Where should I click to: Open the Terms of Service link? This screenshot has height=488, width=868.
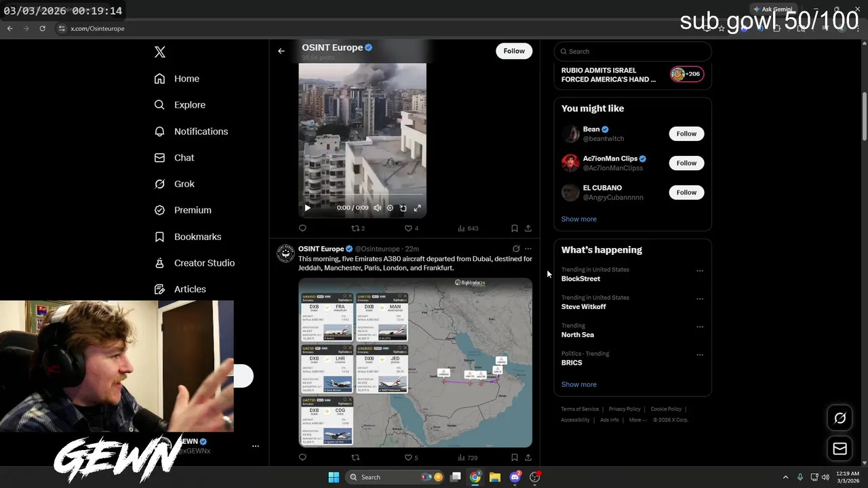click(580, 409)
